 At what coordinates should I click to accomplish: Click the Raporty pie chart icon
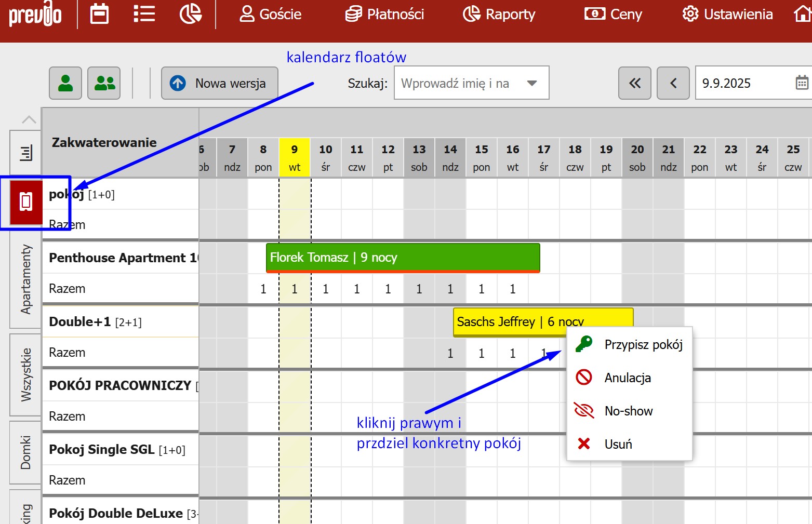point(471,14)
